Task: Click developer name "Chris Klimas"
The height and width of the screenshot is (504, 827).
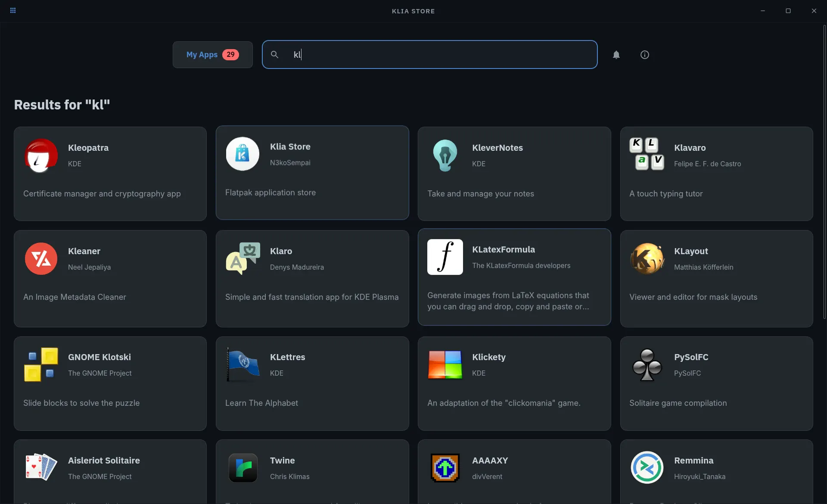Action: (x=290, y=477)
